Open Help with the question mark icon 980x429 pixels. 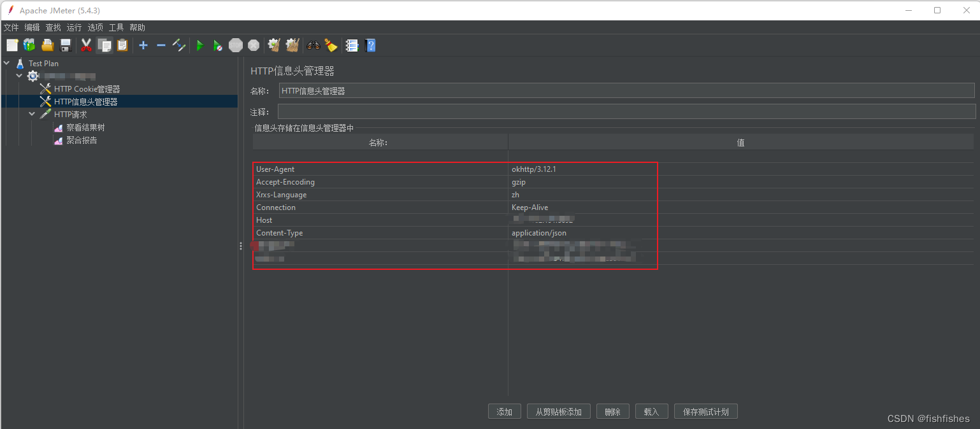(370, 45)
